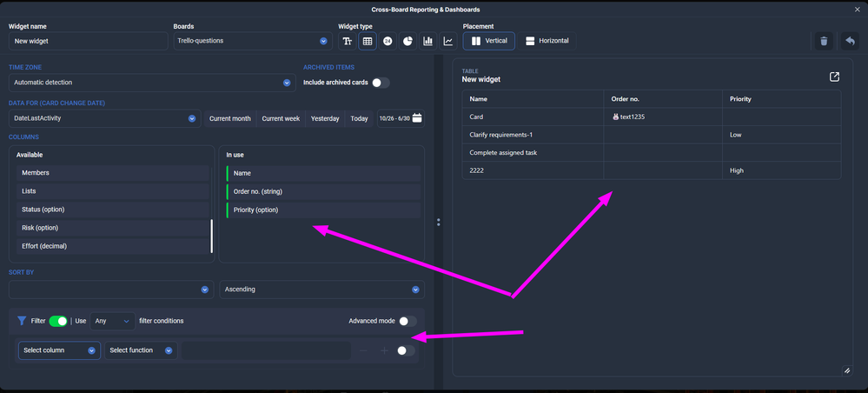Click the Complete assigned task table row

coord(652,152)
